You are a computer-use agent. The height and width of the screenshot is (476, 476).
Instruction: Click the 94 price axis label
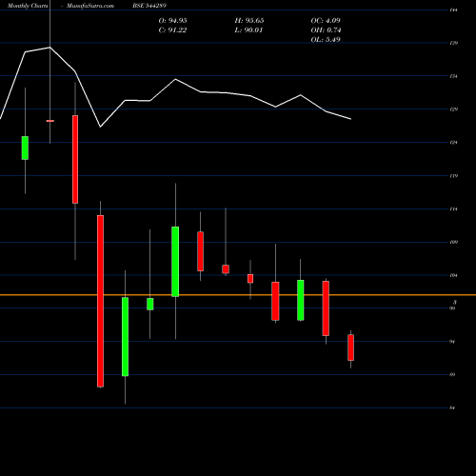tap(452, 342)
